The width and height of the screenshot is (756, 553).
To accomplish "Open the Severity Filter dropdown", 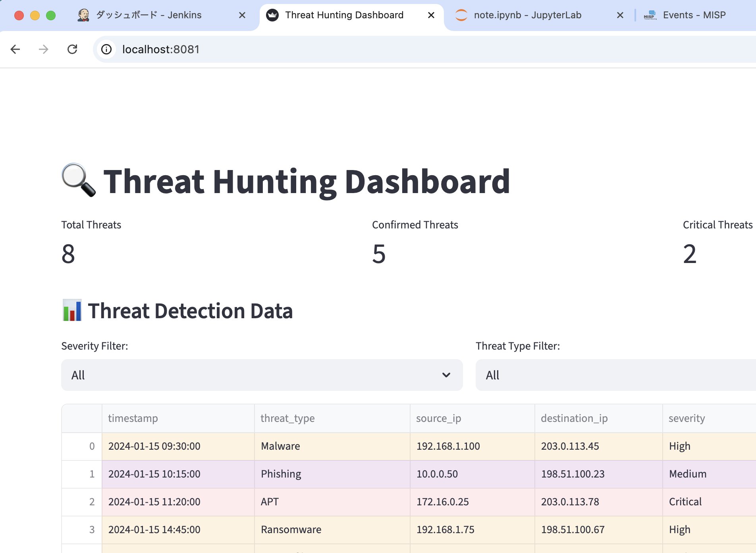I will tap(262, 375).
